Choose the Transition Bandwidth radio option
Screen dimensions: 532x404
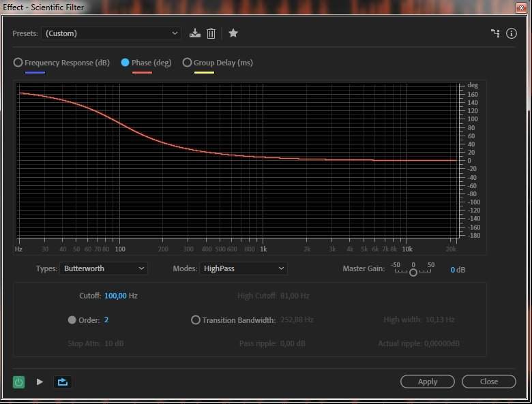(196, 320)
